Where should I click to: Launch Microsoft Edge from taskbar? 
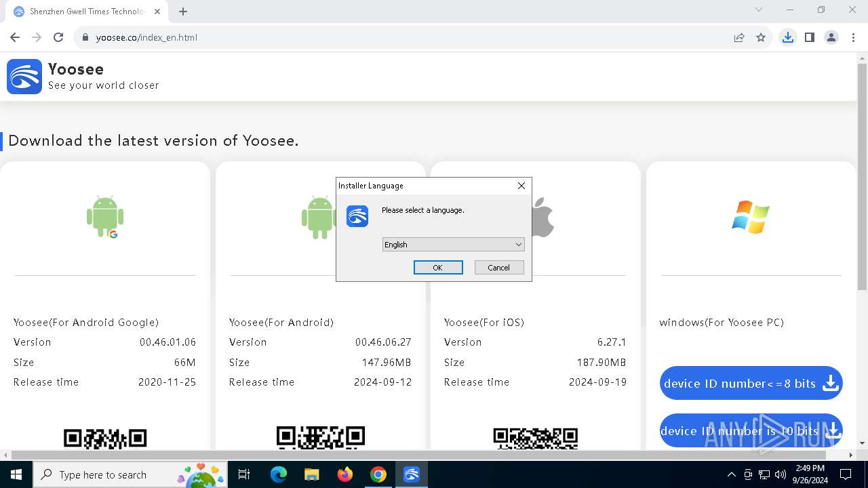(x=279, y=474)
